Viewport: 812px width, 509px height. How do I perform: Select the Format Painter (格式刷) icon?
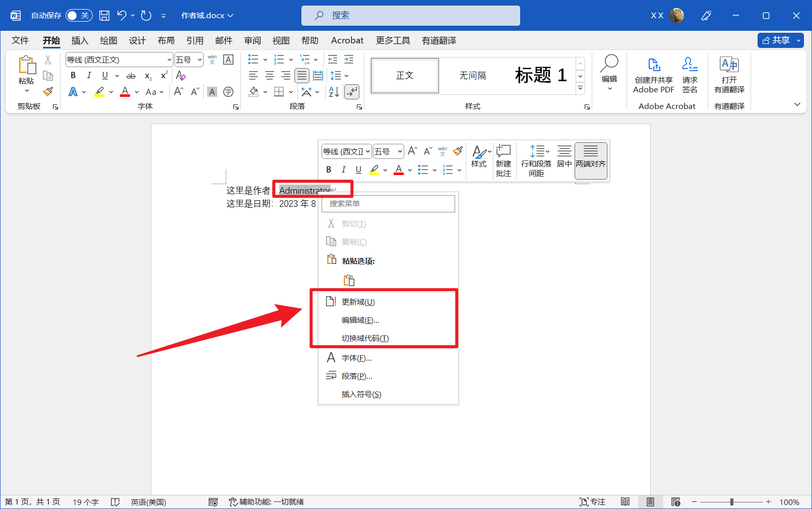[48, 91]
